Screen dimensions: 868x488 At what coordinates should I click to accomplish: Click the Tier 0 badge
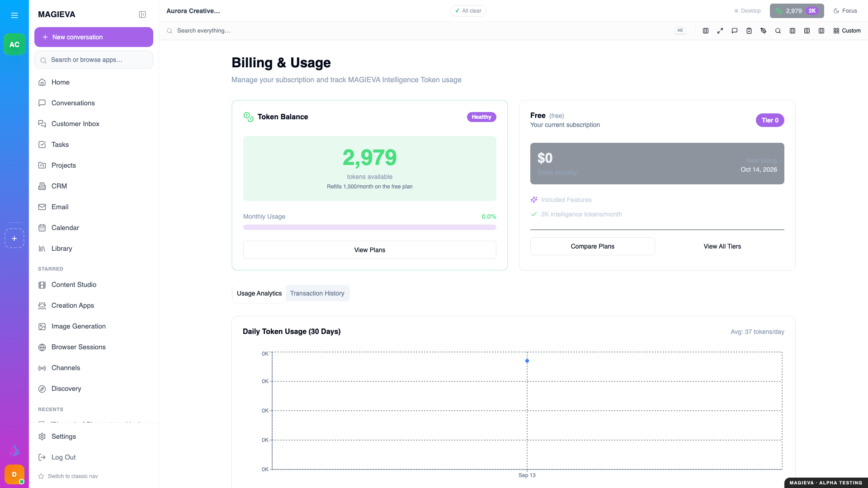[770, 120]
